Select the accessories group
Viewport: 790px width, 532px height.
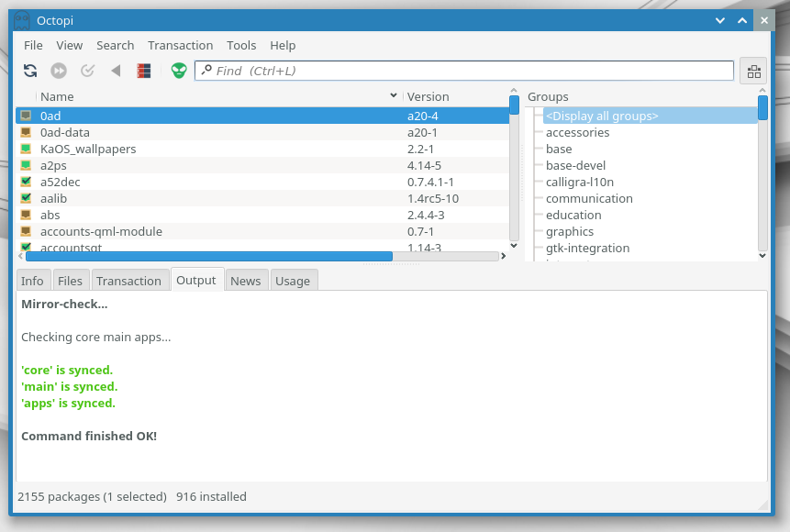click(577, 132)
